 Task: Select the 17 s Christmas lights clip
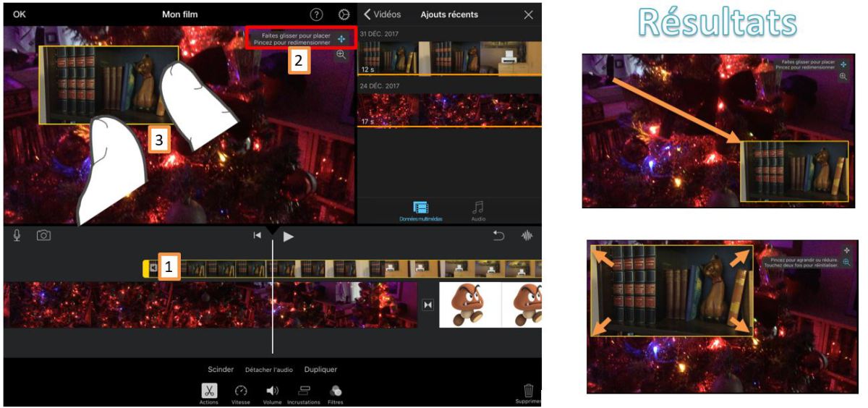coord(450,110)
